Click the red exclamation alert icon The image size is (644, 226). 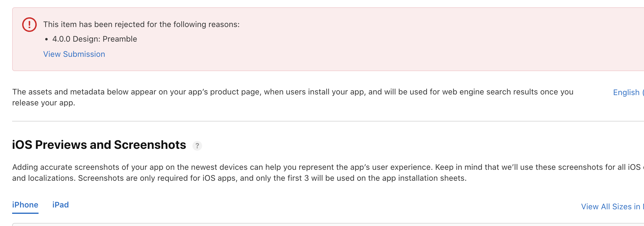29,25
